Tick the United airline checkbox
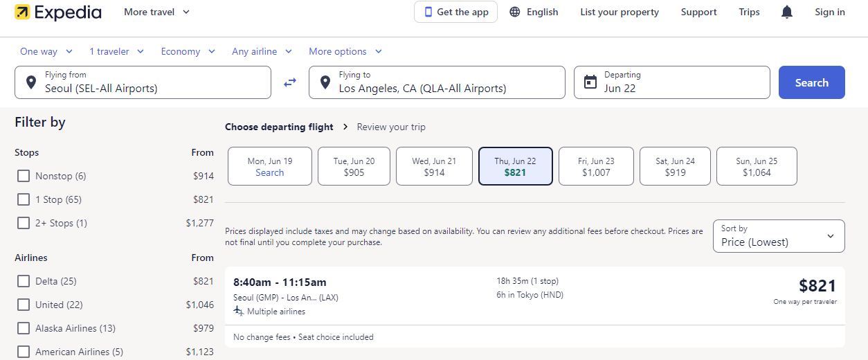868x360 pixels. point(24,305)
